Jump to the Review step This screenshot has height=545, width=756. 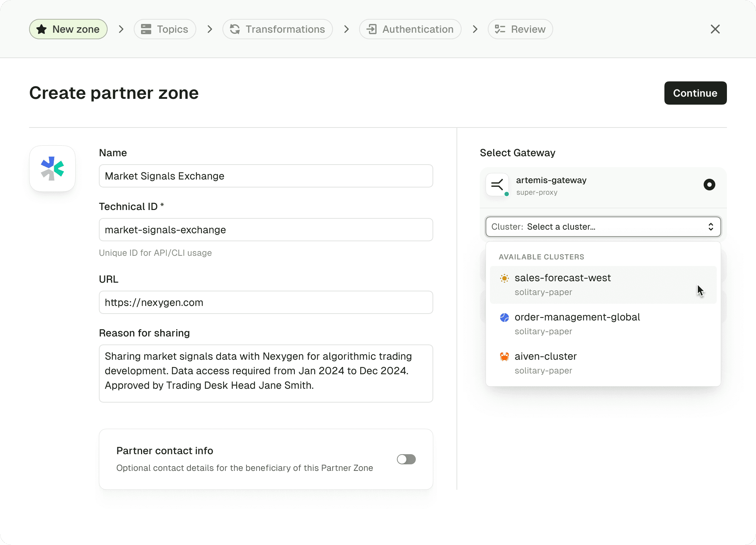520,29
